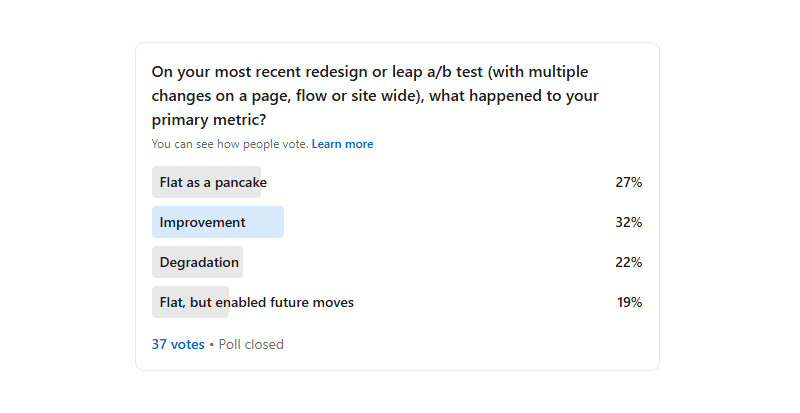This screenshot has width=800, height=413.
Task: Click the "Poll closed" status text
Action: (251, 344)
